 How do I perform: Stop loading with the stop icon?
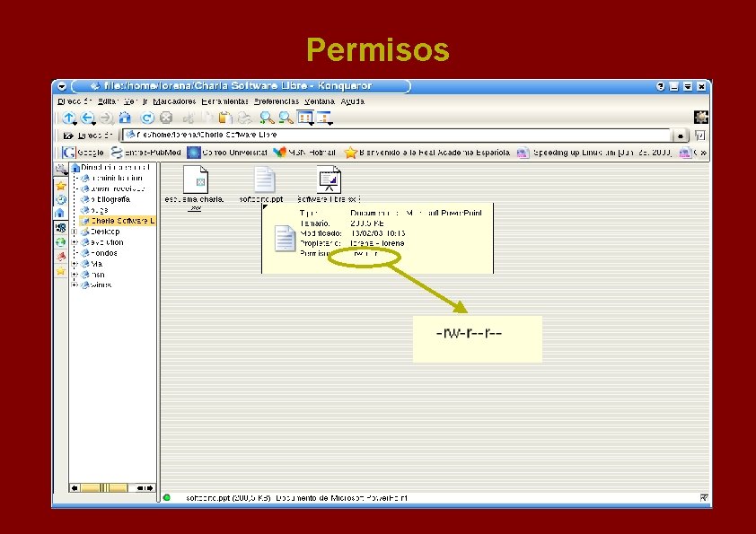coord(166,118)
